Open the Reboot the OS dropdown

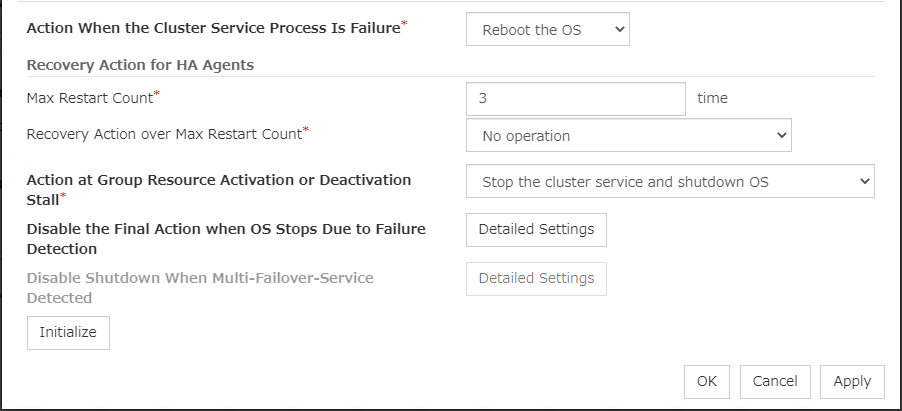(547, 30)
